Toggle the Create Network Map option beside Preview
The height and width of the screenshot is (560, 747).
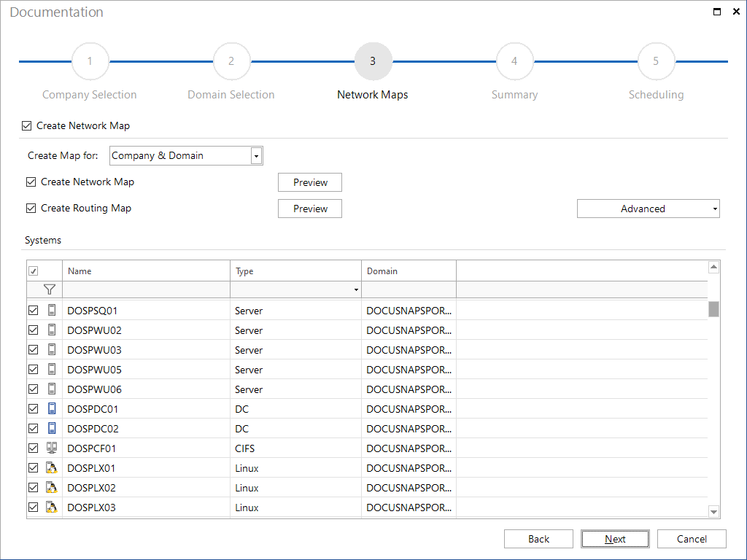[x=31, y=182]
